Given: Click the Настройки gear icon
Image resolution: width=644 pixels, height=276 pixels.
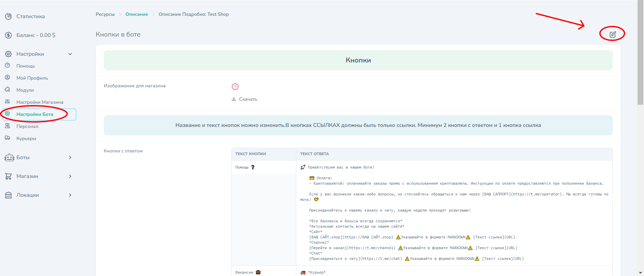Looking at the screenshot, I should pos(8,54).
